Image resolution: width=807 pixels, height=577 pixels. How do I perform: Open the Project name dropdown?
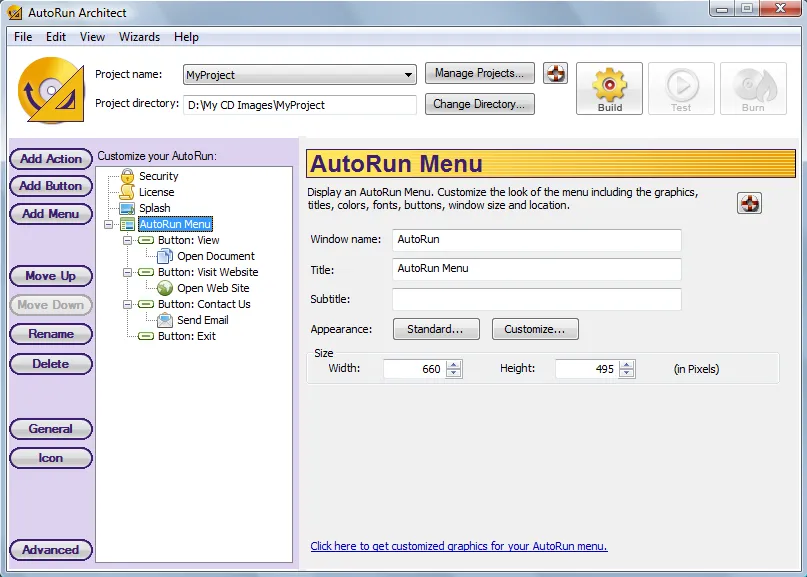[x=409, y=74]
